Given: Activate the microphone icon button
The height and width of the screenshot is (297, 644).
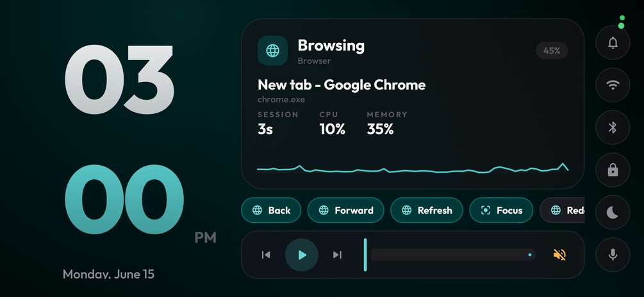Looking at the screenshot, I should [613, 255].
